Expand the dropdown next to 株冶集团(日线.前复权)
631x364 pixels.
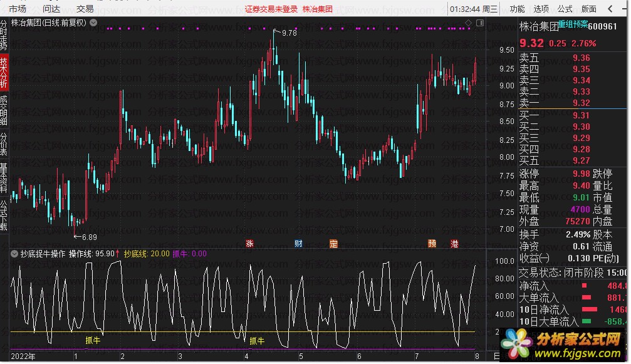point(93,23)
